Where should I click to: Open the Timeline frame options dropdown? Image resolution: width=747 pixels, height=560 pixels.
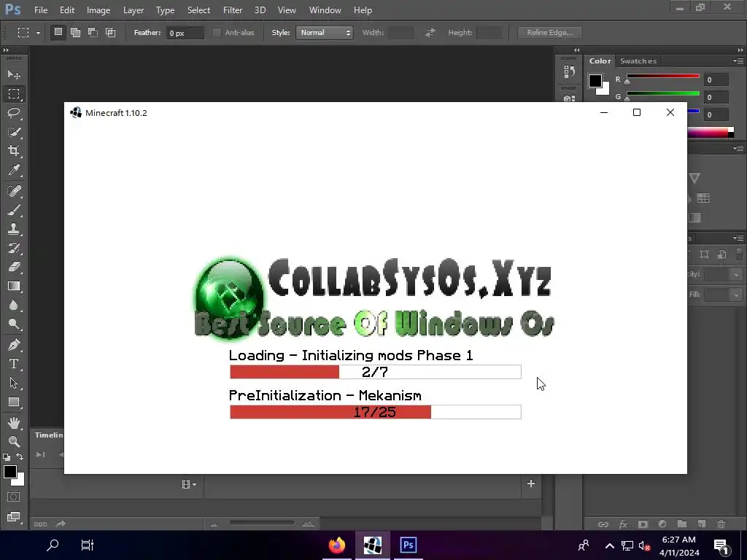[x=189, y=484]
